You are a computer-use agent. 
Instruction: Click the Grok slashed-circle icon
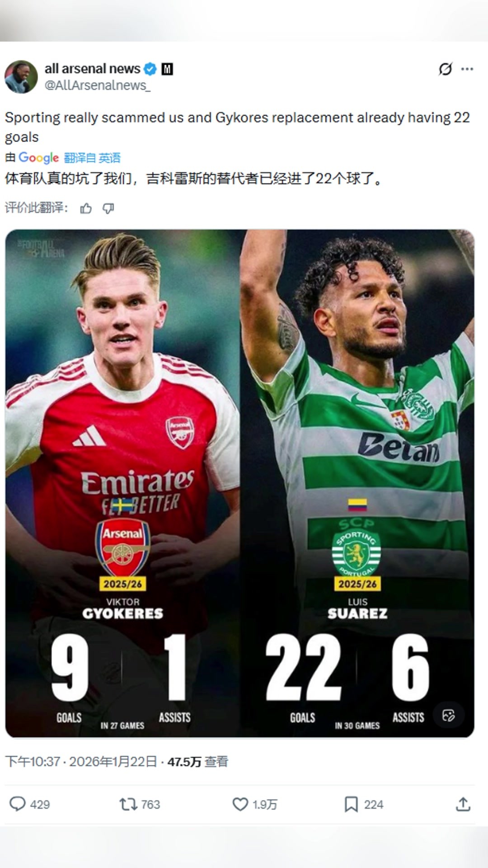tap(445, 69)
